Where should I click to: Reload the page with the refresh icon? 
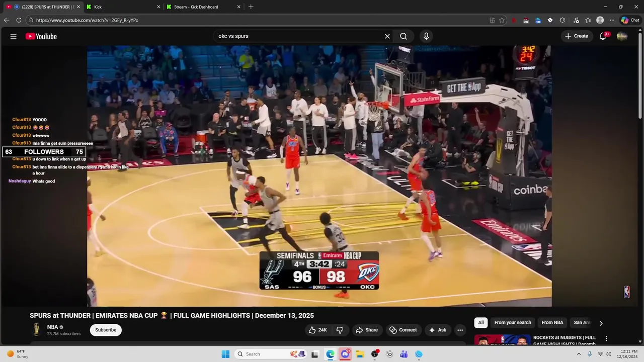pyautogui.click(x=19, y=20)
